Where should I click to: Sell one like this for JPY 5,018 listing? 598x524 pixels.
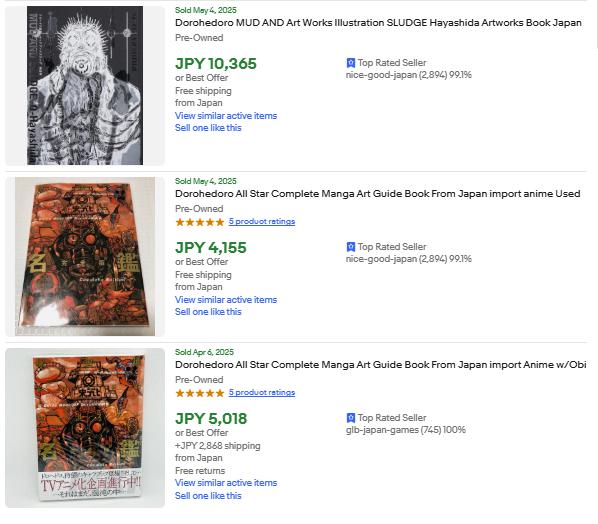coord(208,496)
